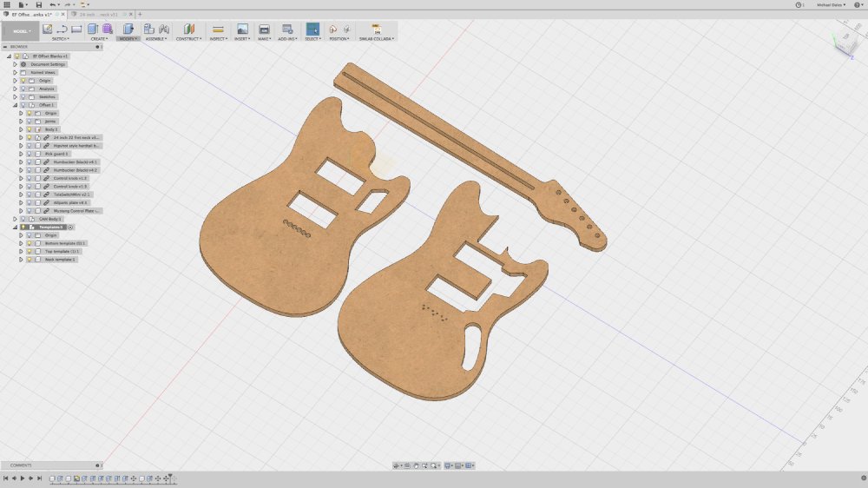Click the Display Settings monitor icon

[x=448, y=465]
